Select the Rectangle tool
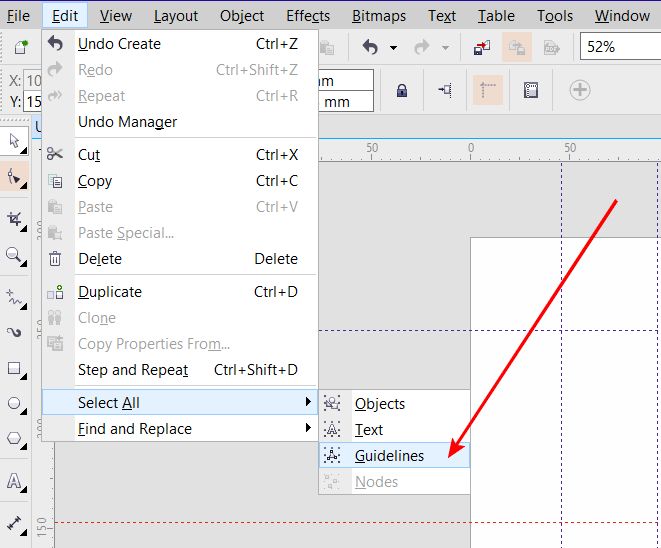 tap(14, 368)
